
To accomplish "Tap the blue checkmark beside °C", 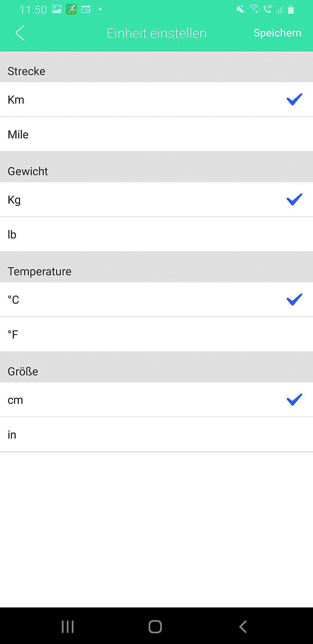I will point(294,300).
